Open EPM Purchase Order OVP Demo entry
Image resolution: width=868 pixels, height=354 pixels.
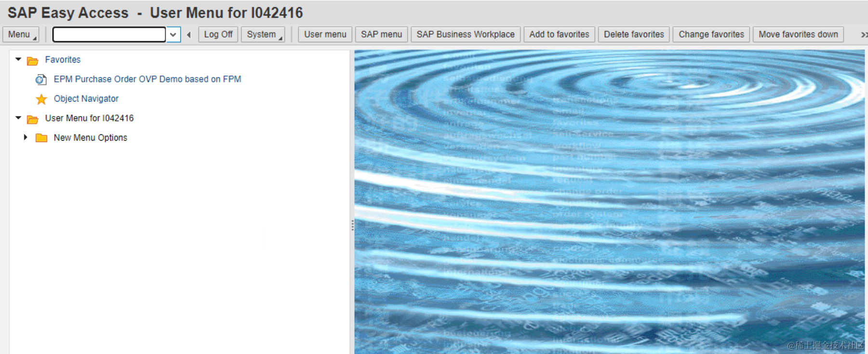pos(147,79)
